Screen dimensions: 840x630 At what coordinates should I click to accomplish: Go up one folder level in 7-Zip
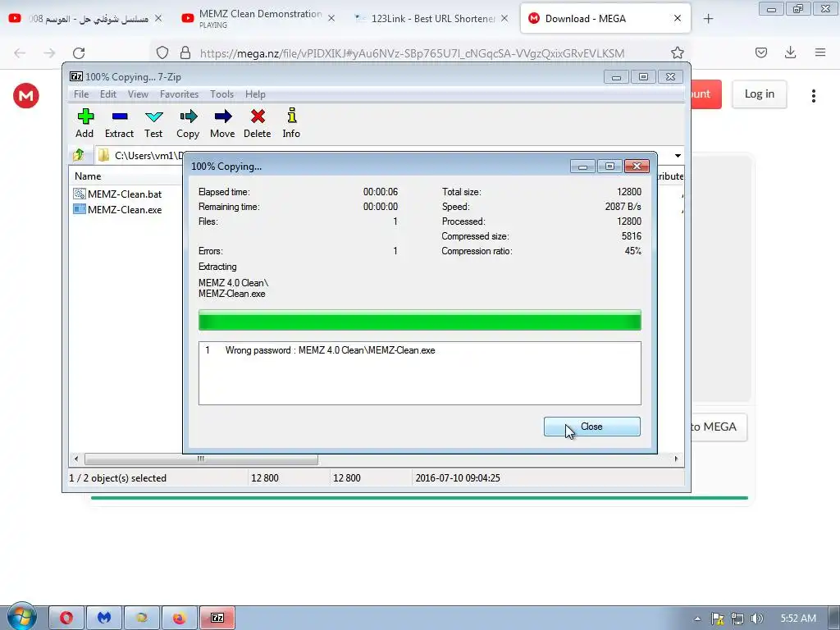[79, 155]
